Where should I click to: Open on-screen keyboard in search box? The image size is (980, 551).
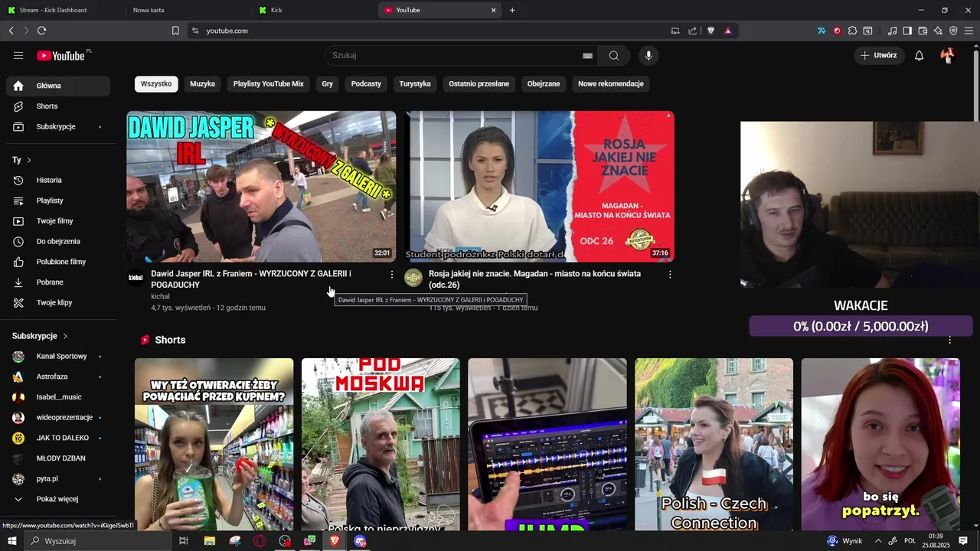click(x=587, y=55)
